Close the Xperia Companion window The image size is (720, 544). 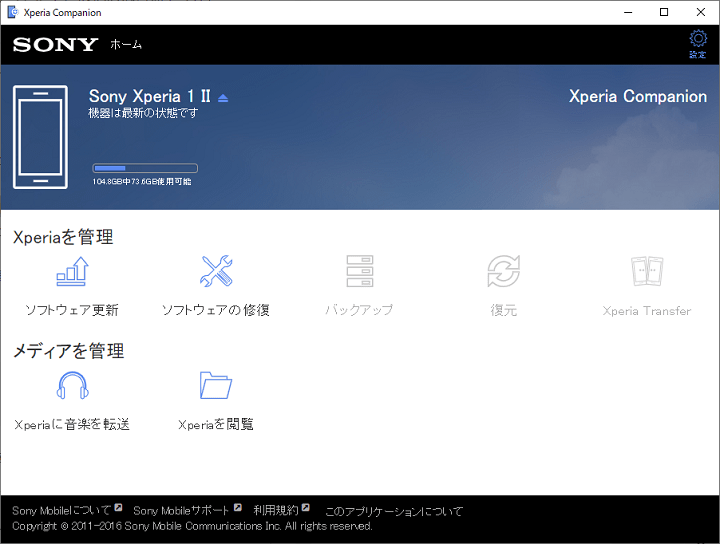701,12
